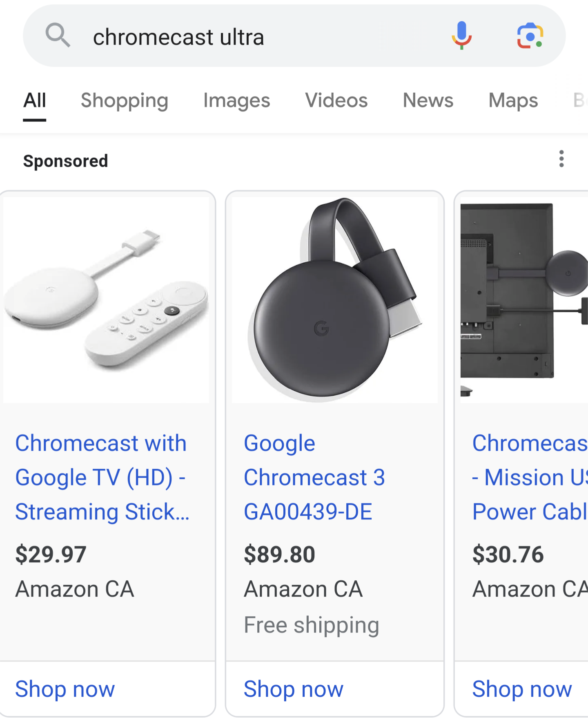Click Shop now for the $30.76 item
588x718 pixels.
point(522,689)
